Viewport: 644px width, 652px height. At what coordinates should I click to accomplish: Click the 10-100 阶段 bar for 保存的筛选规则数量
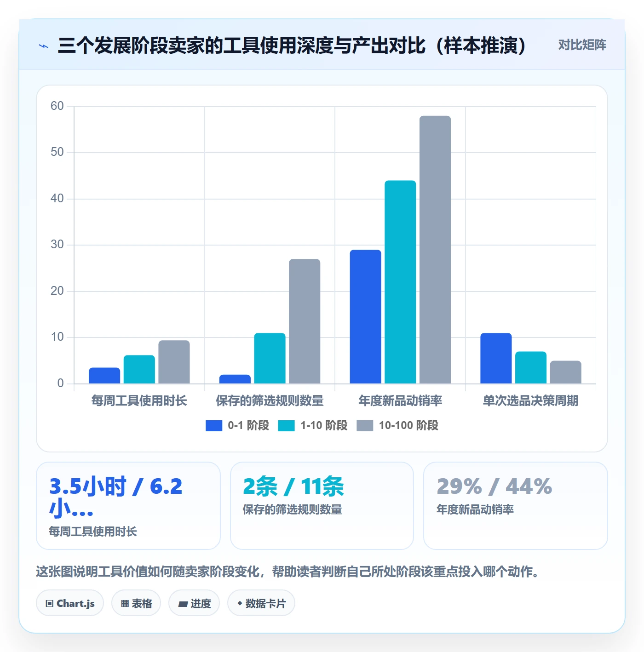coord(305,321)
